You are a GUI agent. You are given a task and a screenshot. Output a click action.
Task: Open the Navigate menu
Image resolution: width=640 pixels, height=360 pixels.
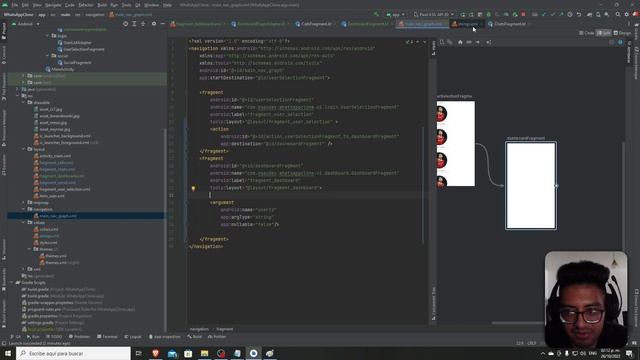(x=53, y=5)
